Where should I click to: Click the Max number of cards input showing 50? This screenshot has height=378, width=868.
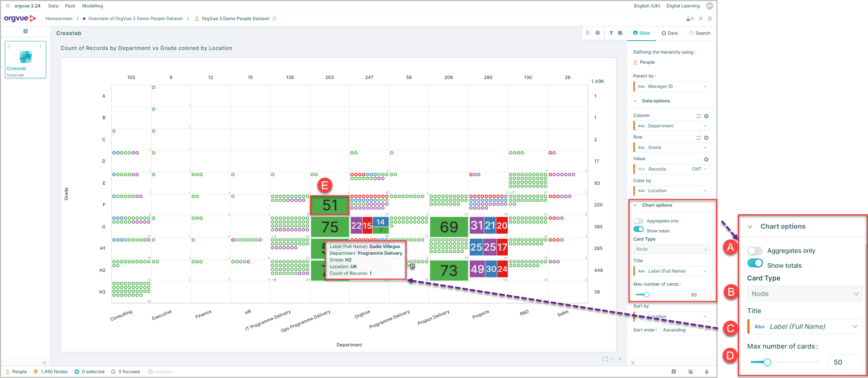click(x=699, y=295)
